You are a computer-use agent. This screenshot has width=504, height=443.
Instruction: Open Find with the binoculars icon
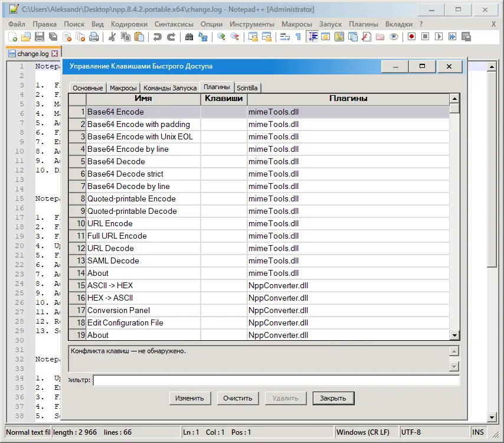189,37
